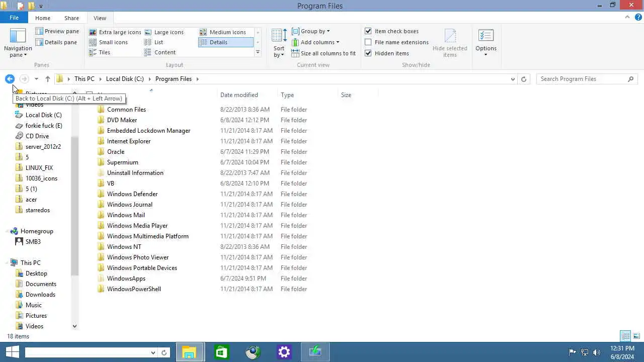The image size is (644, 362).
Task: Switch layout to List
Action: coord(154,42)
